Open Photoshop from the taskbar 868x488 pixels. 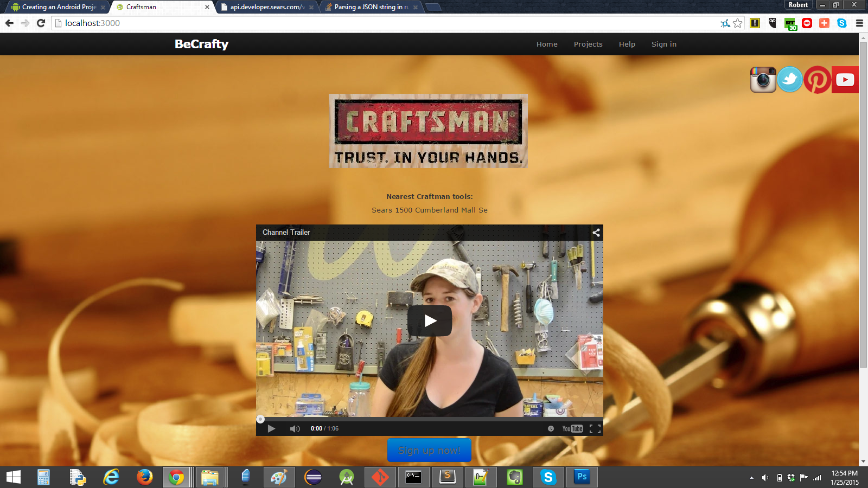click(x=582, y=477)
